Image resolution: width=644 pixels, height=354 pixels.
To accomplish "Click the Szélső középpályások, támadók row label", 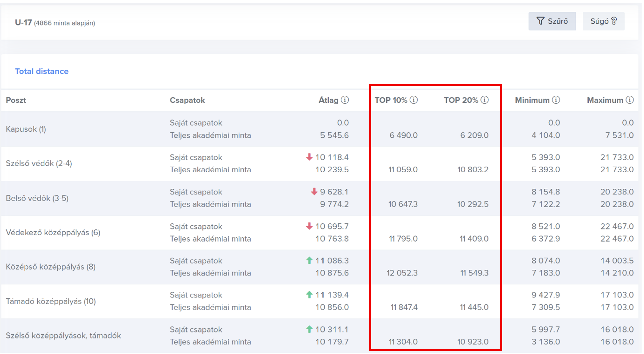I will point(63,336).
